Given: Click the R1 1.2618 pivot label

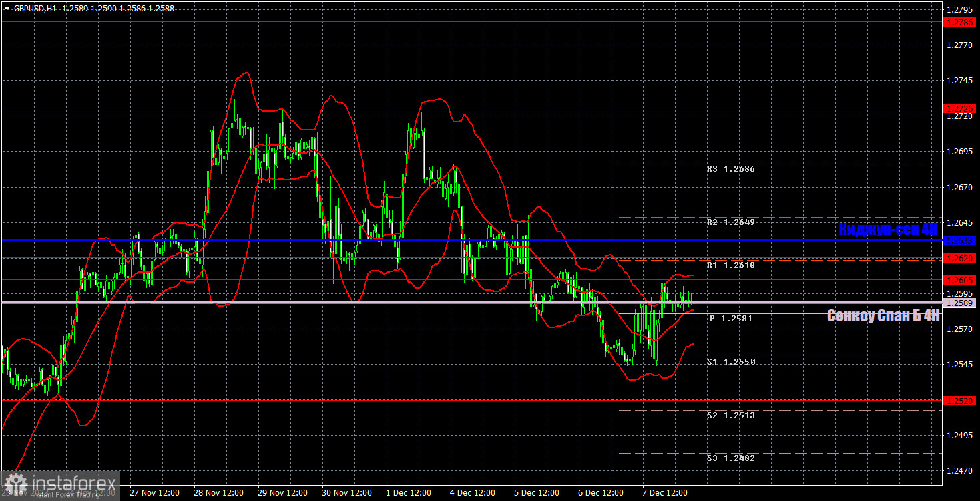Looking at the screenshot, I should click(730, 265).
